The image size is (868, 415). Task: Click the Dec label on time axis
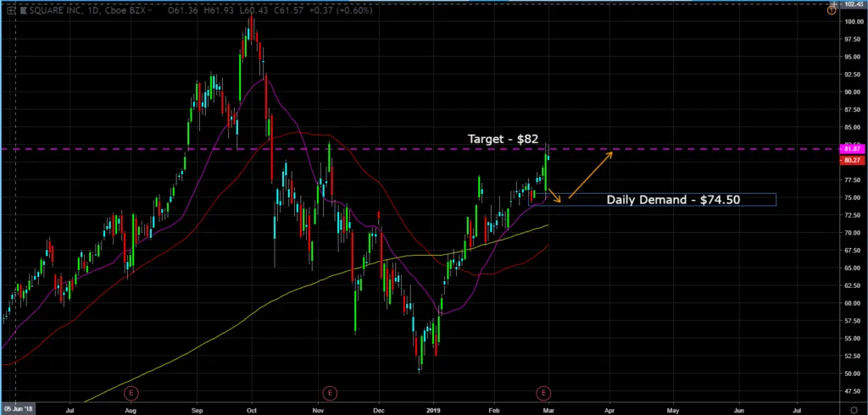point(379,411)
